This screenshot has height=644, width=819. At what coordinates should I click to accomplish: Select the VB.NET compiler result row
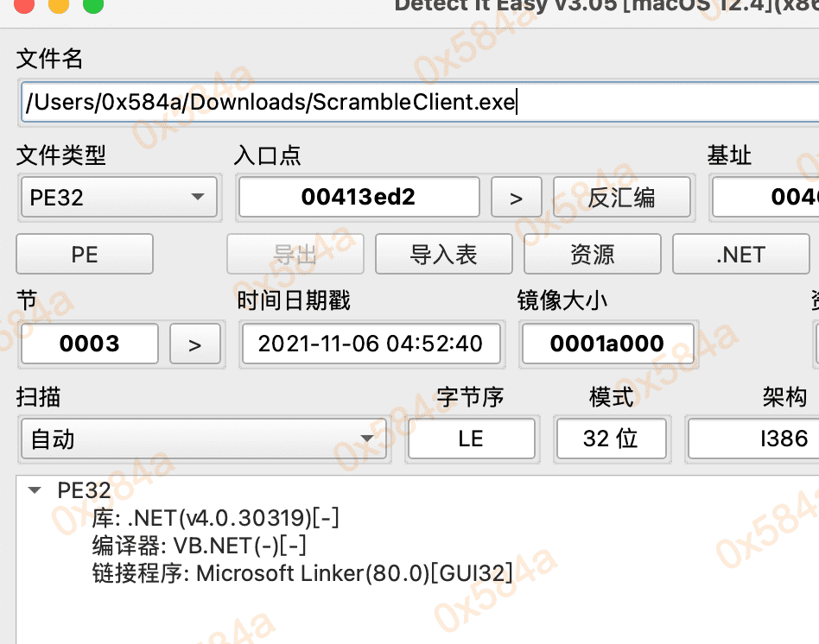(199, 546)
